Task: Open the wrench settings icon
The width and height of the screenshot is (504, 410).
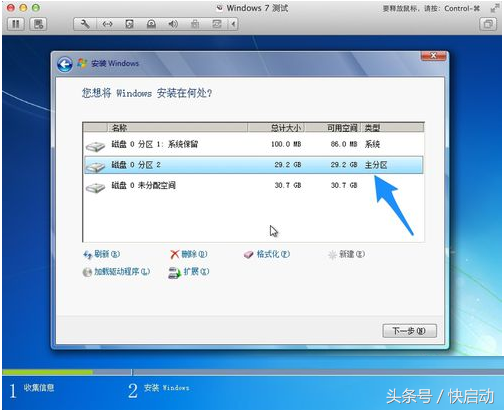Action: (85, 24)
